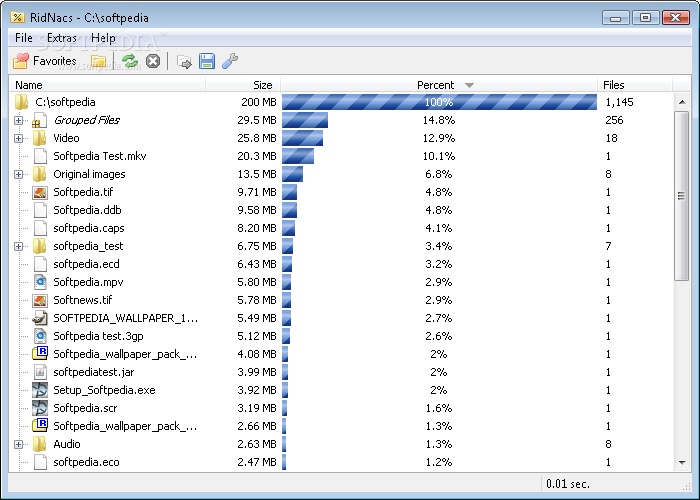This screenshot has width=700, height=500.
Task: Click the export folder arrow icon
Action: pos(184,62)
